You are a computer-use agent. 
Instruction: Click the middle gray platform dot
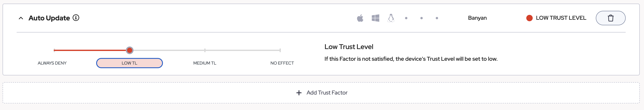422,18
